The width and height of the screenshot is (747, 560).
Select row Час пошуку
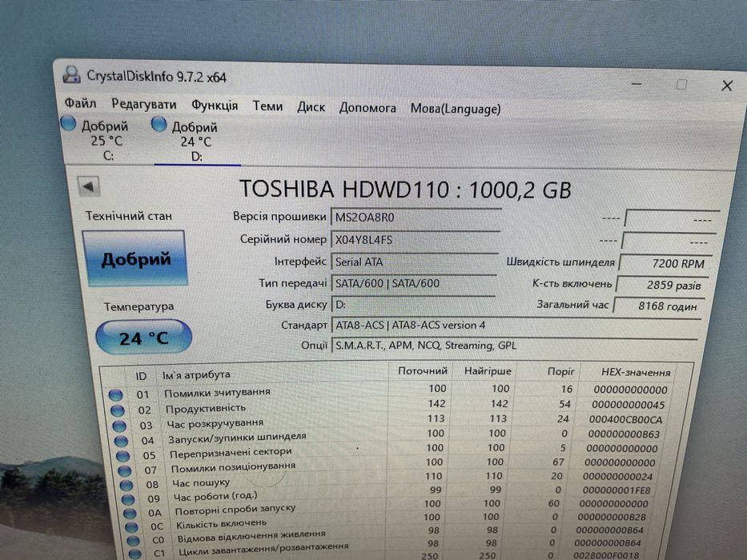pos(388,479)
